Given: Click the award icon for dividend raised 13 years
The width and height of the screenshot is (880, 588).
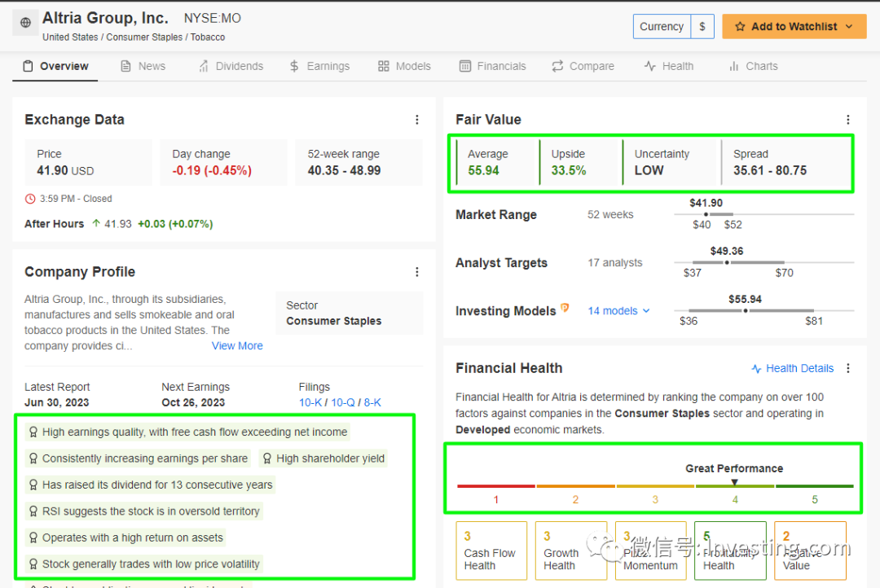Looking at the screenshot, I should tap(33, 485).
